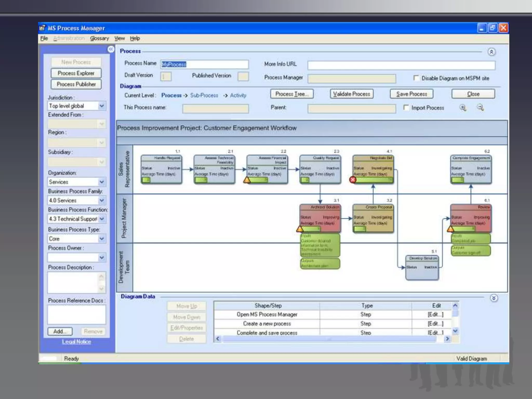Open the Jurisdiction dropdown
532x399 pixels.
point(102,106)
